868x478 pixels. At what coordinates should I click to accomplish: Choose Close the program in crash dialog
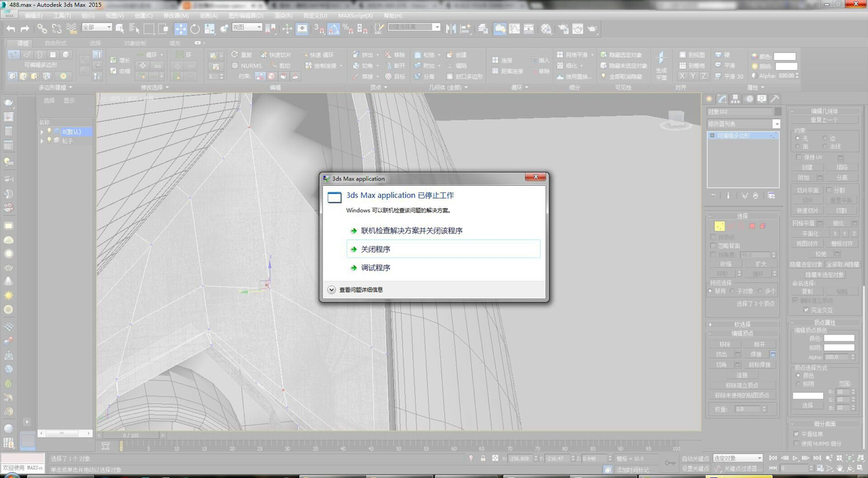tap(443, 249)
